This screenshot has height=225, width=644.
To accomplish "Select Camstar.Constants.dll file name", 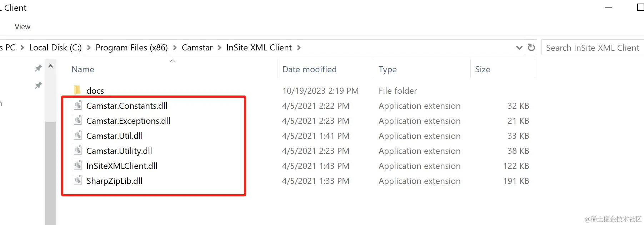I will coord(127,106).
